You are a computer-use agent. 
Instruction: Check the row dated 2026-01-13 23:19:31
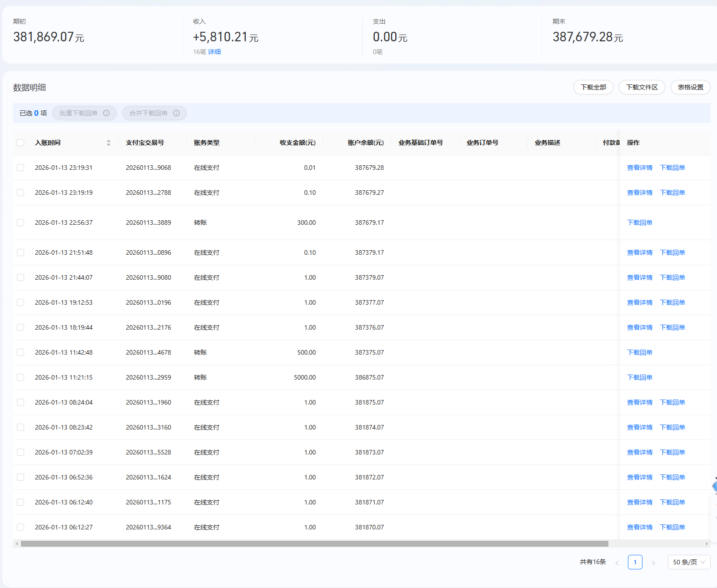(20, 168)
